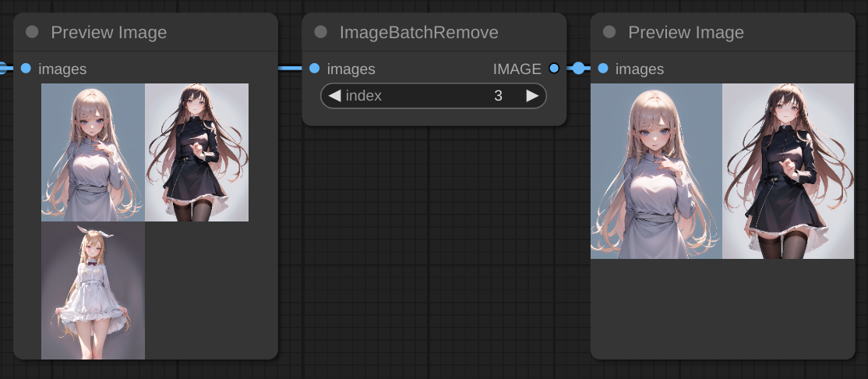
Task: Click title of the three-image Preview Image node
Action: coord(108,33)
